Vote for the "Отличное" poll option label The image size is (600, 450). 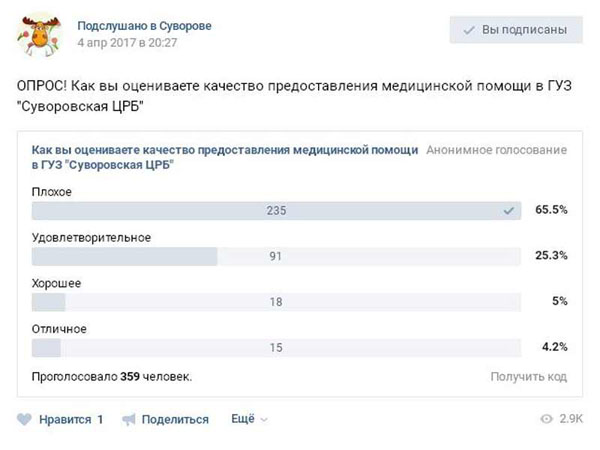click(x=59, y=328)
